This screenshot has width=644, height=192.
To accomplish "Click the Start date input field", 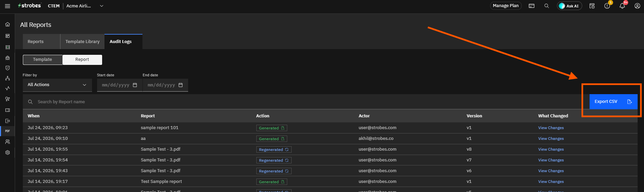I will 120,85.
